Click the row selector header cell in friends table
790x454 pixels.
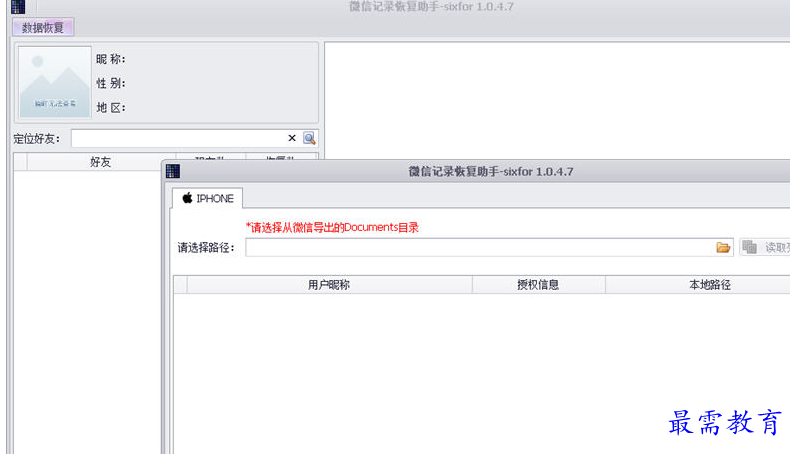click(20, 162)
